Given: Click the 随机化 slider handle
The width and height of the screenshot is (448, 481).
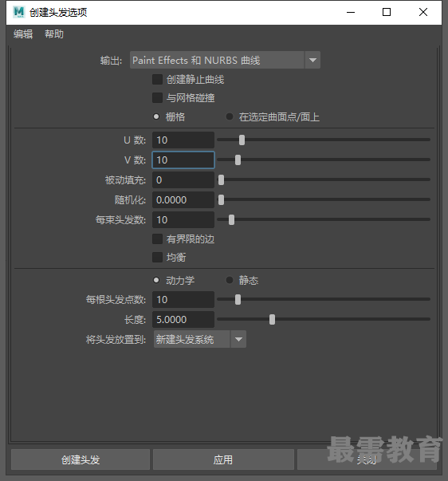Looking at the screenshot, I should point(221,199).
